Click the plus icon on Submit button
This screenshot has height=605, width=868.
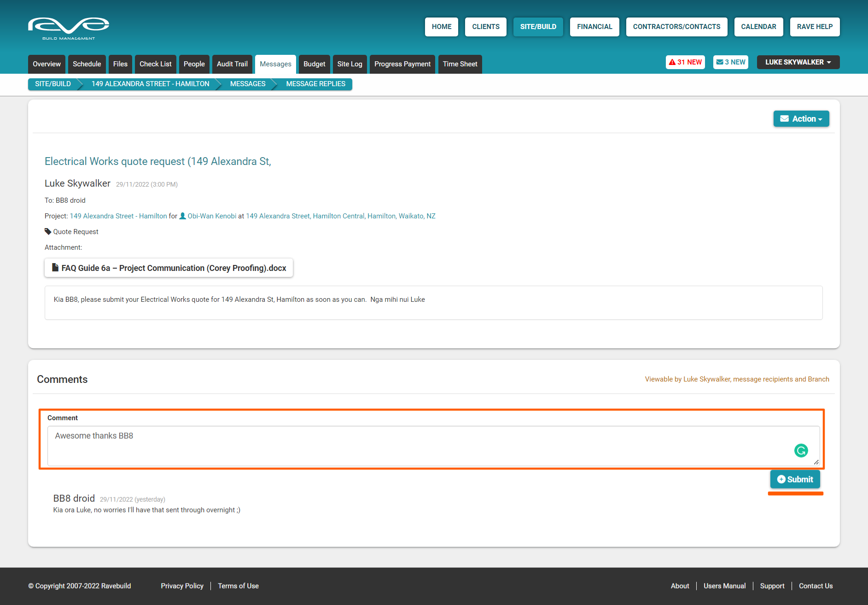click(781, 479)
